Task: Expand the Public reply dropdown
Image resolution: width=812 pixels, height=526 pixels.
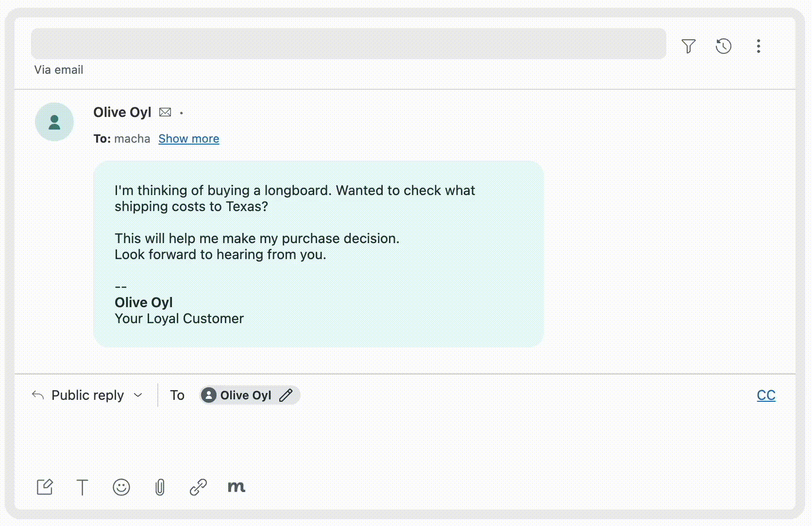Action: point(138,395)
